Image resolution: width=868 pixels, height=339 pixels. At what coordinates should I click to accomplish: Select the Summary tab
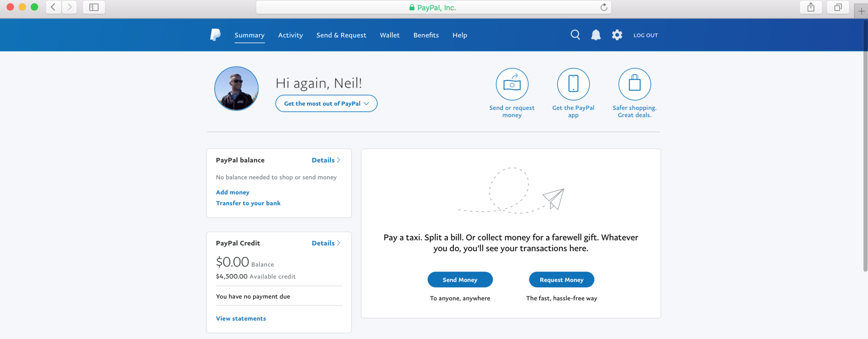pyautogui.click(x=250, y=35)
